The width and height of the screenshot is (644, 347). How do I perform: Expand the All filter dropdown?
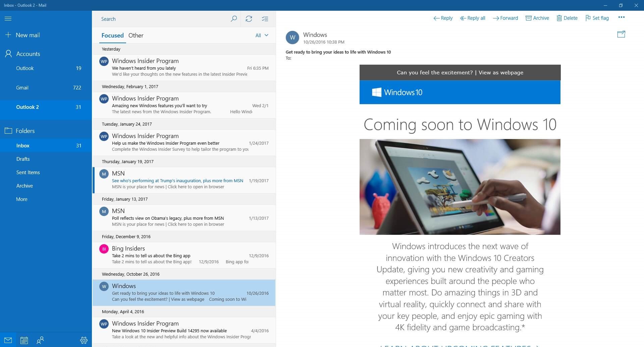262,35
